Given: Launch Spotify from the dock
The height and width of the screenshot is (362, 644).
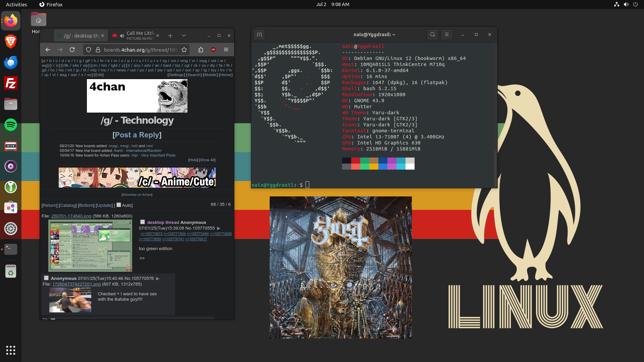Looking at the screenshot, I should point(11,125).
